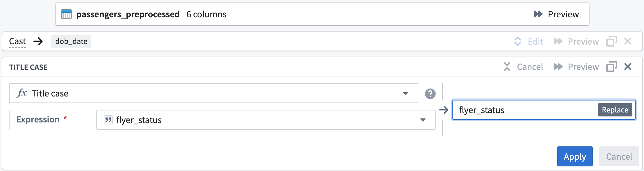Viewport: 644px width, 171px height.
Task: Toggle the Replace badge in output field
Action: pyautogui.click(x=615, y=110)
